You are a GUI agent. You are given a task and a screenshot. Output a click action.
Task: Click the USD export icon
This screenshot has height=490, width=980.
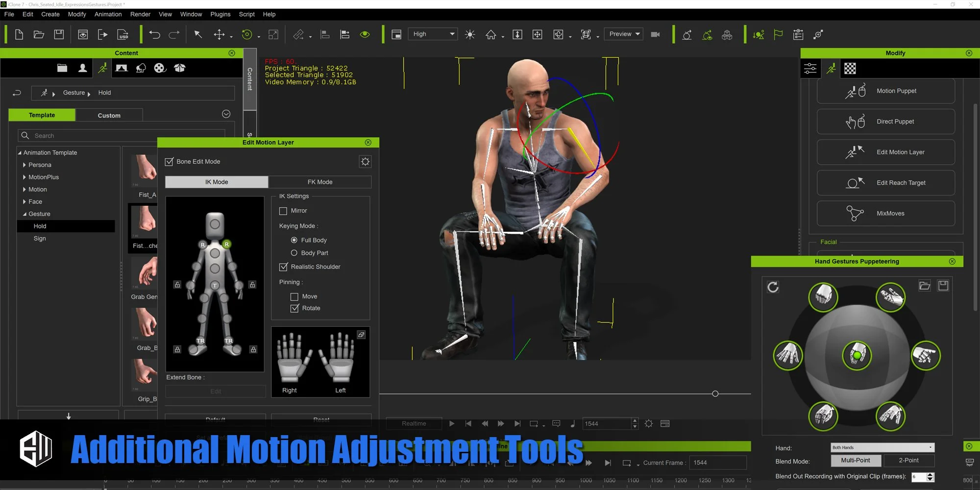pos(123,34)
